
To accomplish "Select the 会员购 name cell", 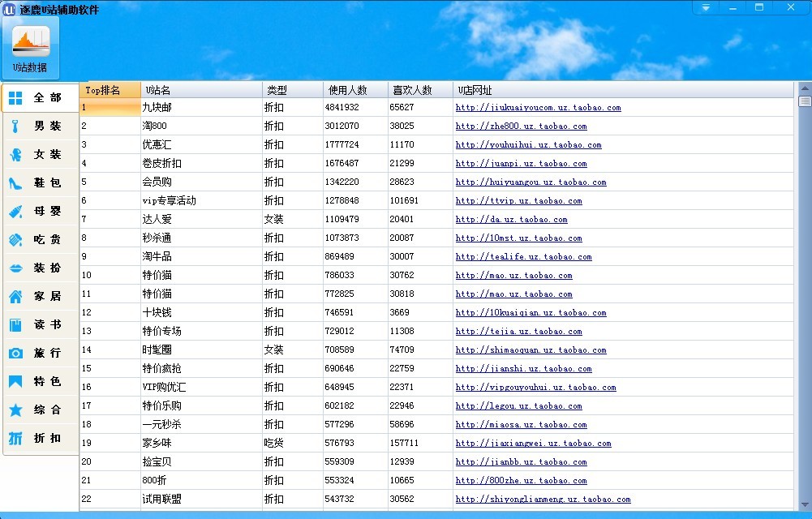I will [201, 182].
